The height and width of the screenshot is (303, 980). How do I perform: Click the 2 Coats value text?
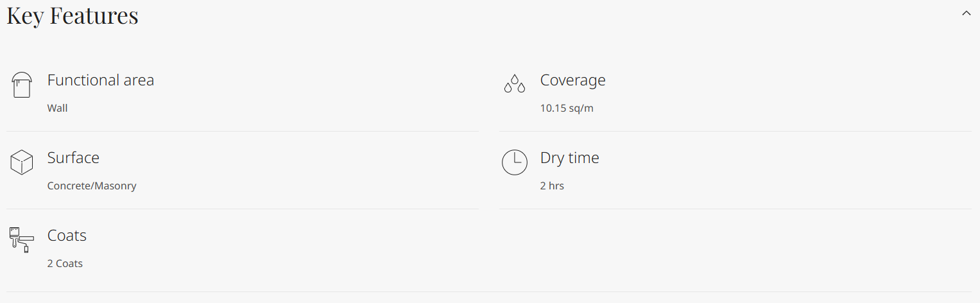65,263
